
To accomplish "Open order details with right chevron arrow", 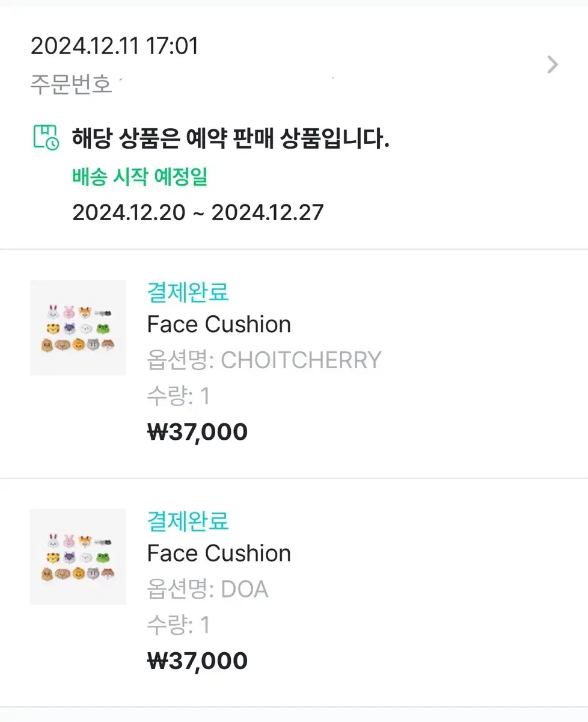I will click(x=553, y=64).
